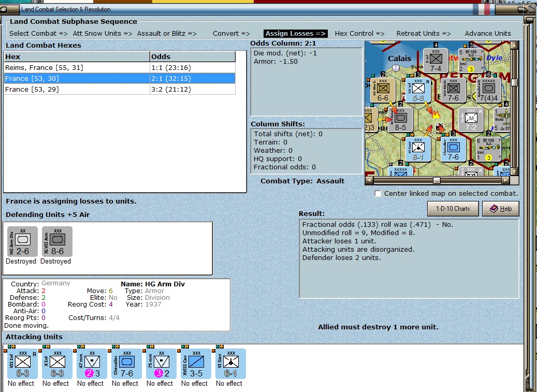Select the VI Garr 6-1 attacking unit
537x392 pixels.
231,364
